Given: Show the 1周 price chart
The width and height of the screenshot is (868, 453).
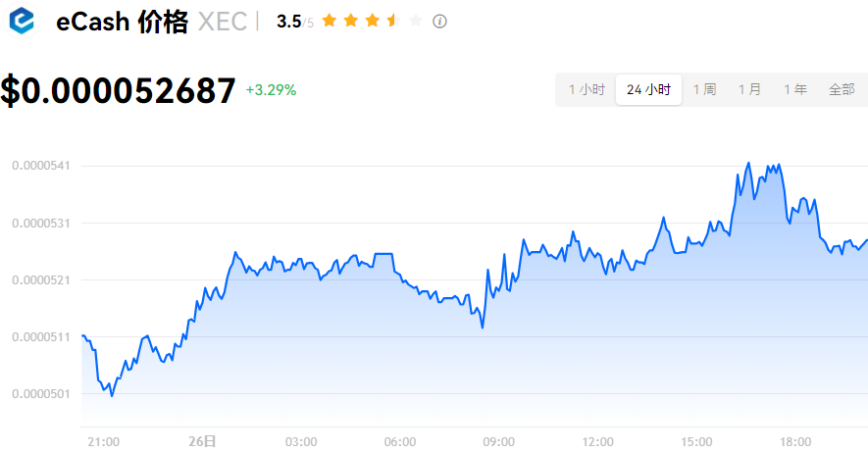Looking at the screenshot, I should (x=704, y=89).
